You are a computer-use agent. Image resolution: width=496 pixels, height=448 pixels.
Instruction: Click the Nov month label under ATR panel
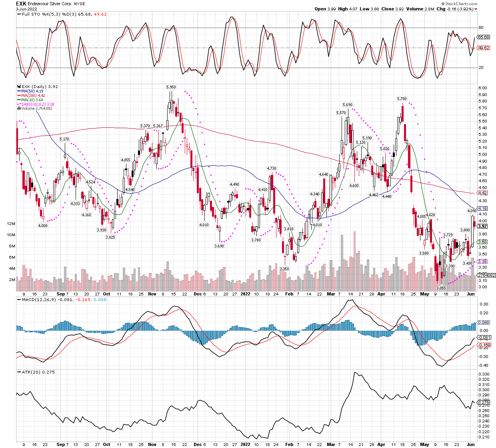click(152, 444)
